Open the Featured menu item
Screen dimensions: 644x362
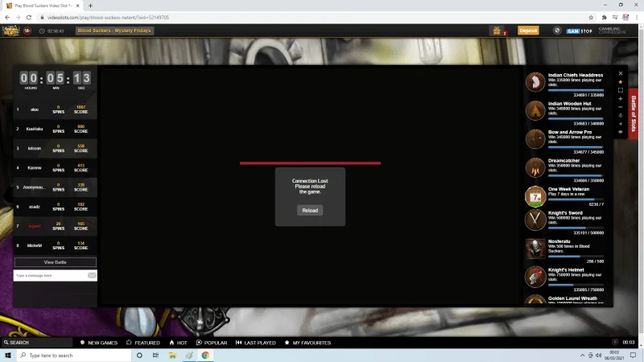pyautogui.click(x=143, y=343)
